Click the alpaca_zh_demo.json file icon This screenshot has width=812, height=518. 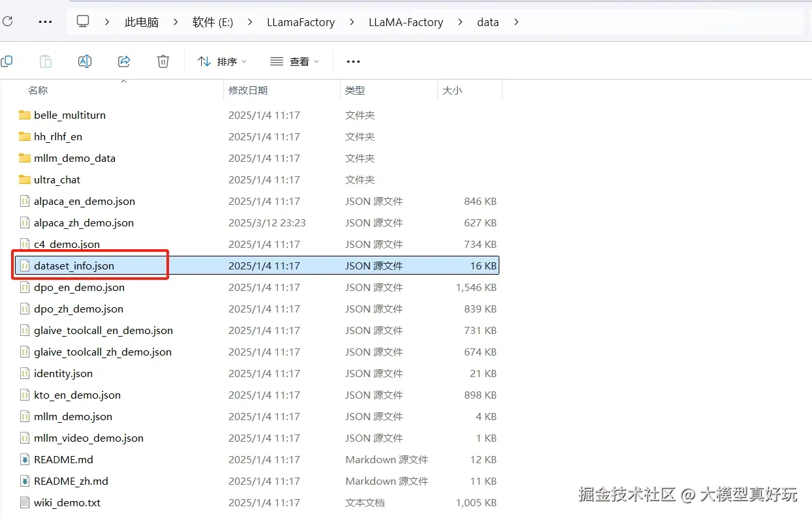tap(25, 222)
